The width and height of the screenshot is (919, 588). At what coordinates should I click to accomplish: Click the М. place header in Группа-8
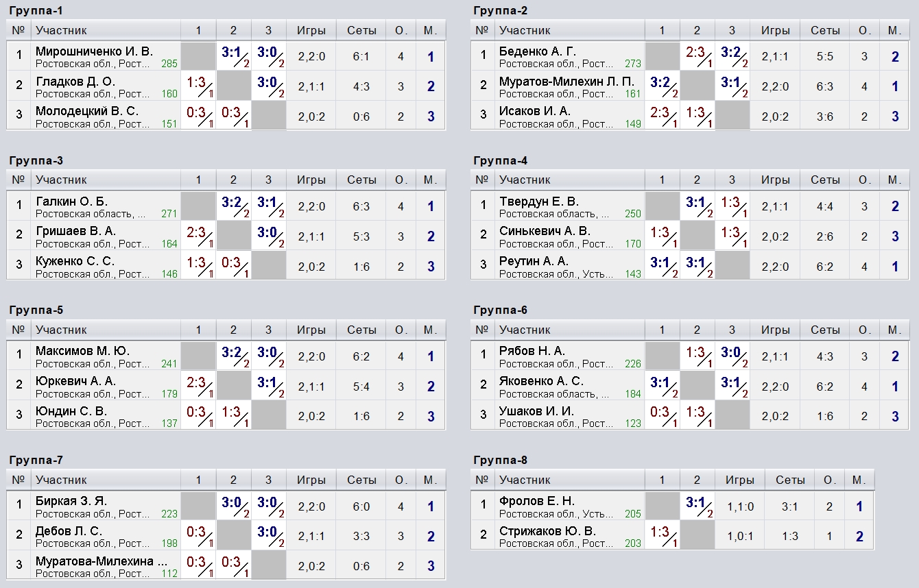click(x=859, y=480)
